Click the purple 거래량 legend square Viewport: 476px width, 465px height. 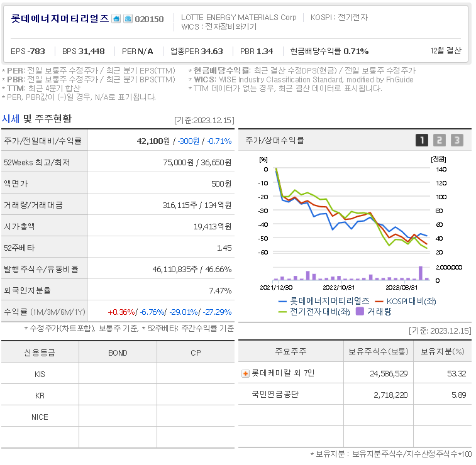coord(360,312)
